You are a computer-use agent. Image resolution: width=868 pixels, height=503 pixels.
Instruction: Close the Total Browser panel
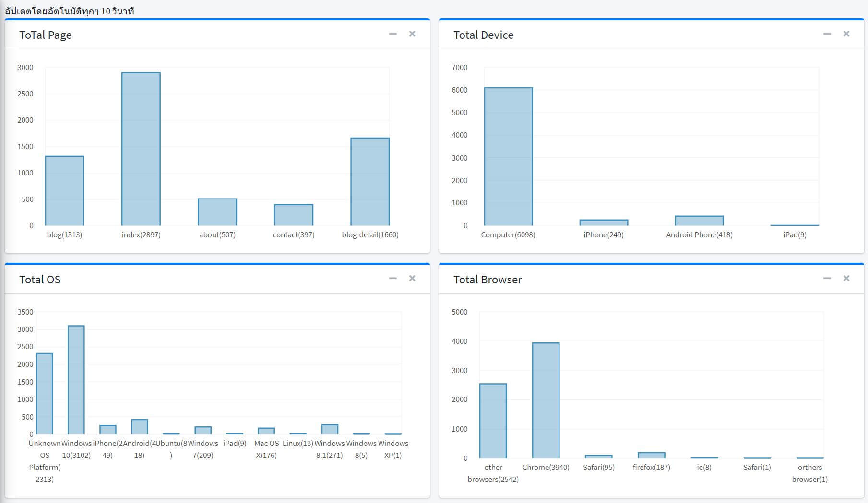click(846, 278)
